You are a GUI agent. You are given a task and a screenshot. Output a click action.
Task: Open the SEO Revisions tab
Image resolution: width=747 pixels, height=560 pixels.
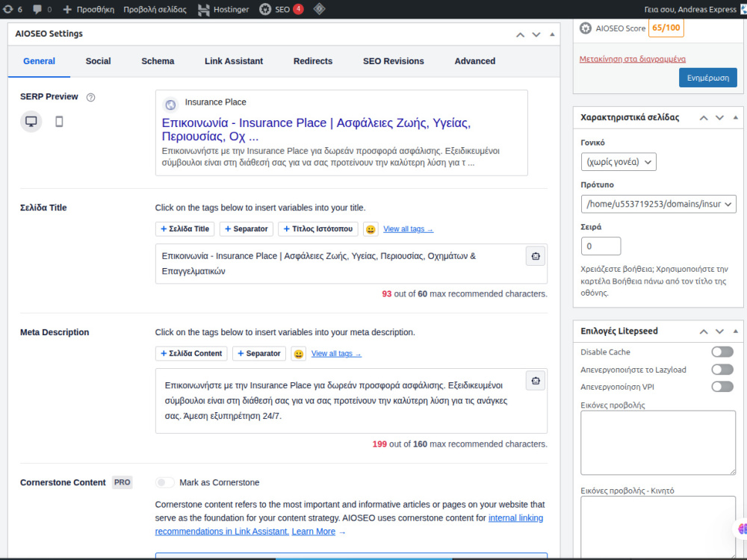[394, 61]
